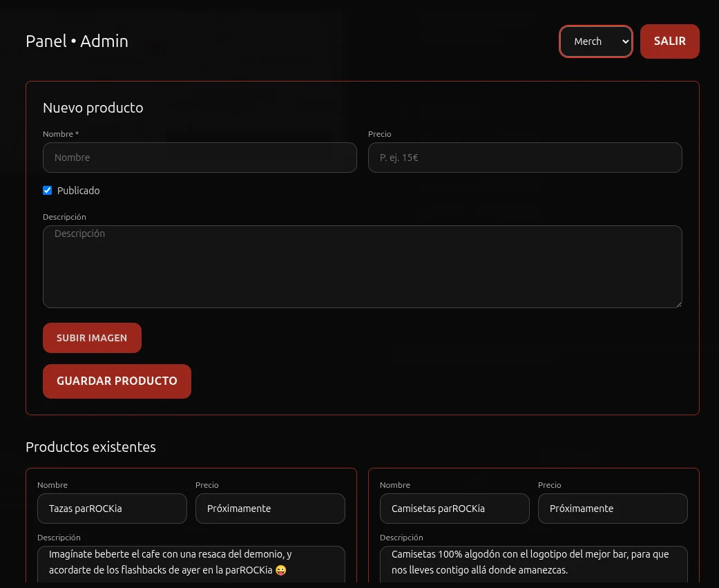This screenshot has height=588, width=719.
Task: Edit the Camisetas parROCKia description text
Action: click(x=533, y=562)
